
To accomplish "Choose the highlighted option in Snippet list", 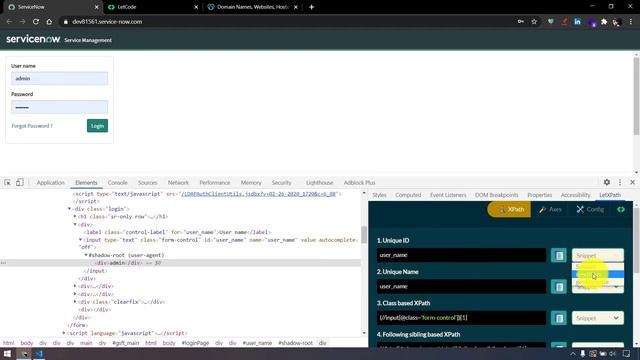I will tap(598, 275).
